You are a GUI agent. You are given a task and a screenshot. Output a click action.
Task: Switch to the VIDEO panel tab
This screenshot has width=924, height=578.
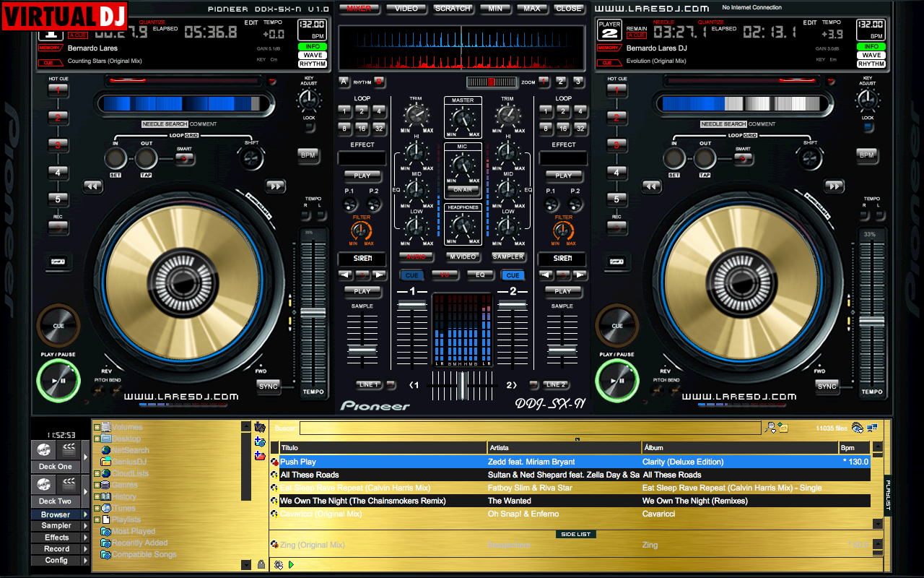[406, 9]
